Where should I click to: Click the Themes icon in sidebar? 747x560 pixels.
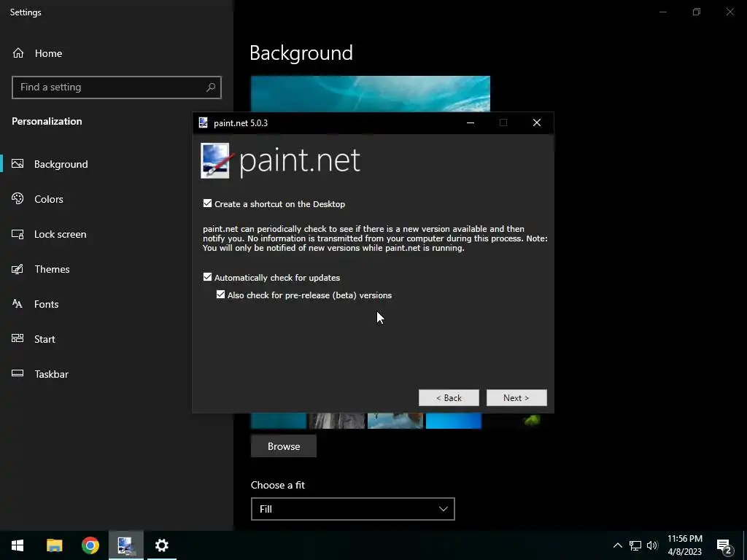click(18, 269)
